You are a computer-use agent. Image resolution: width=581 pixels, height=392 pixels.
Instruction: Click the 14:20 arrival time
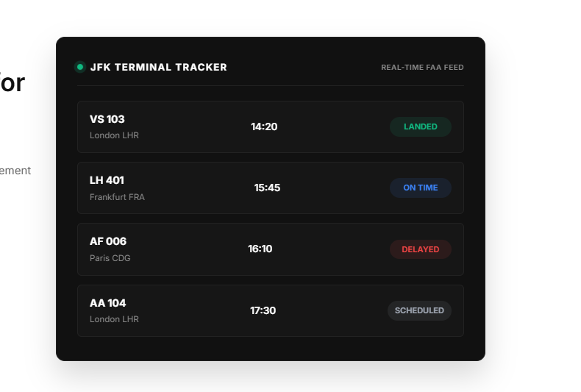click(264, 126)
